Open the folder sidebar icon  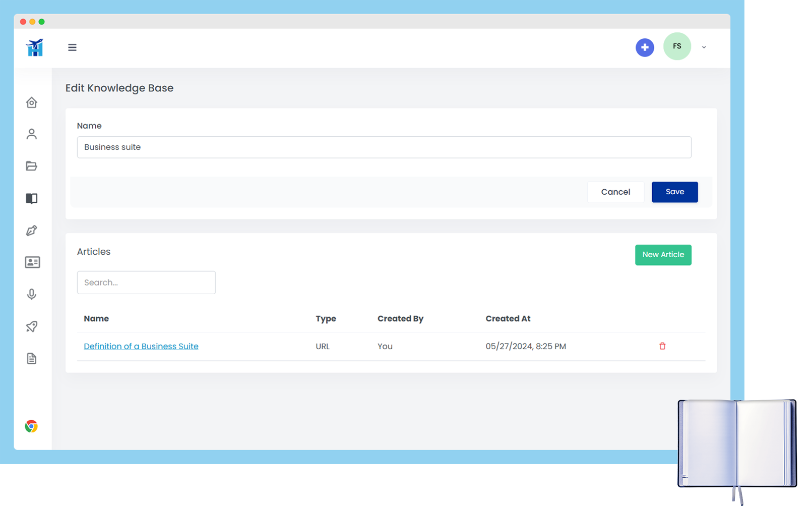32,166
